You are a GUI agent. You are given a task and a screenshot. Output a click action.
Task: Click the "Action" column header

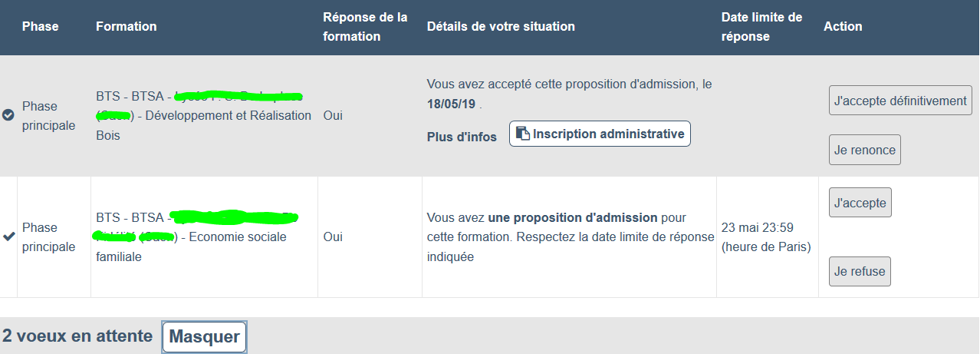[x=843, y=26]
